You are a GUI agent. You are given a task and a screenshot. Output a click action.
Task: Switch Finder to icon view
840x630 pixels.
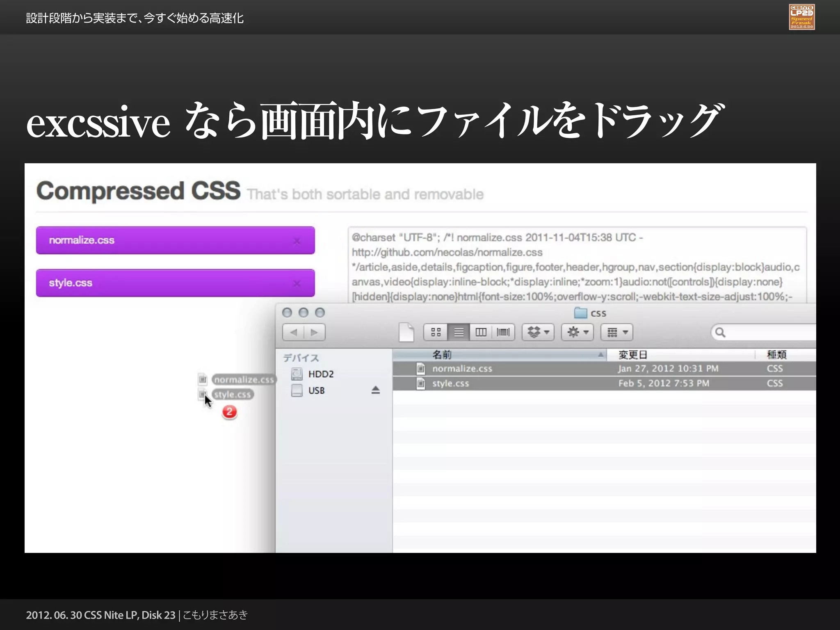(x=436, y=332)
